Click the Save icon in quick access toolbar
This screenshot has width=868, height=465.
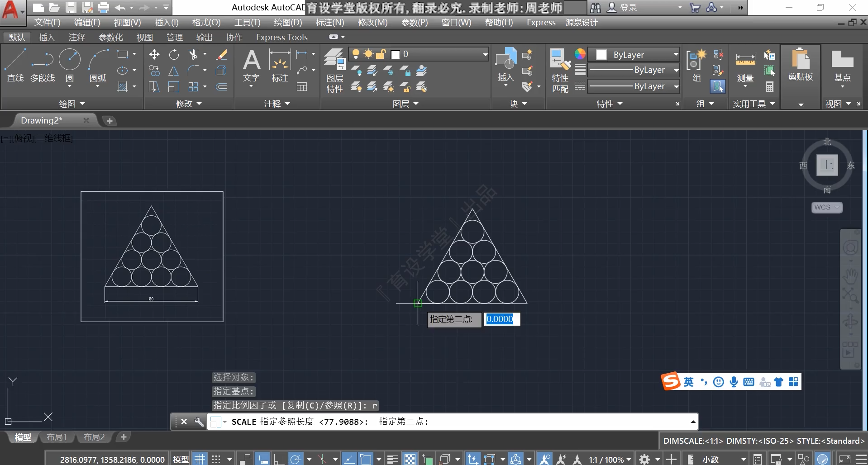click(71, 8)
